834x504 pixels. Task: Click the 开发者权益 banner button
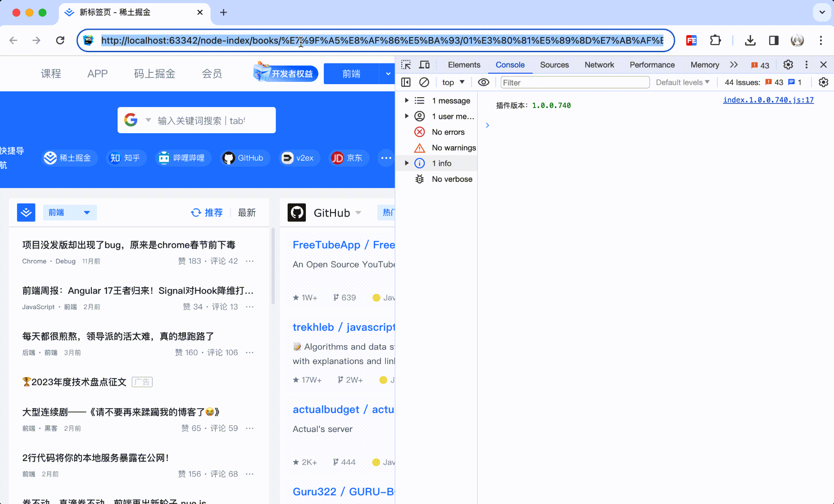pyautogui.click(x=286, y=73)
